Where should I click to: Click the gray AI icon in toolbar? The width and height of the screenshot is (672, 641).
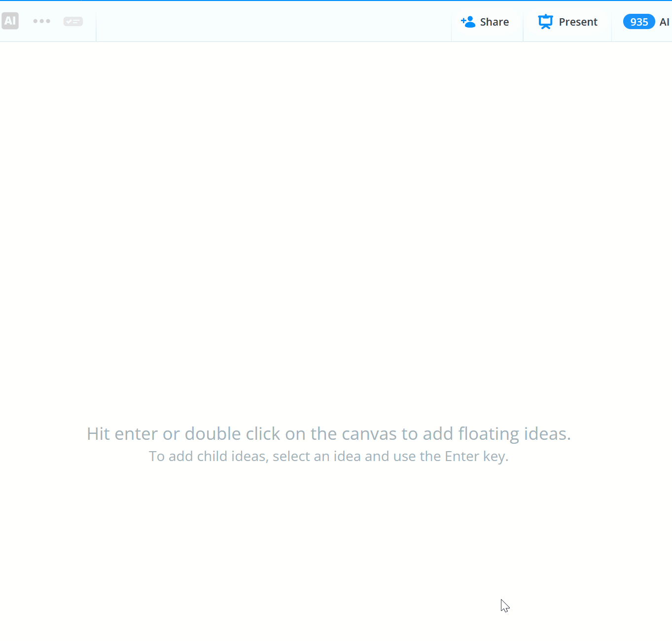click(10, 21)
